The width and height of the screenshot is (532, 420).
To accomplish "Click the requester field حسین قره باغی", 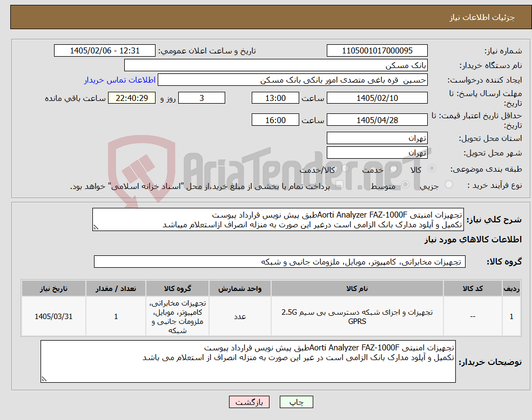I will coord(292,80).
